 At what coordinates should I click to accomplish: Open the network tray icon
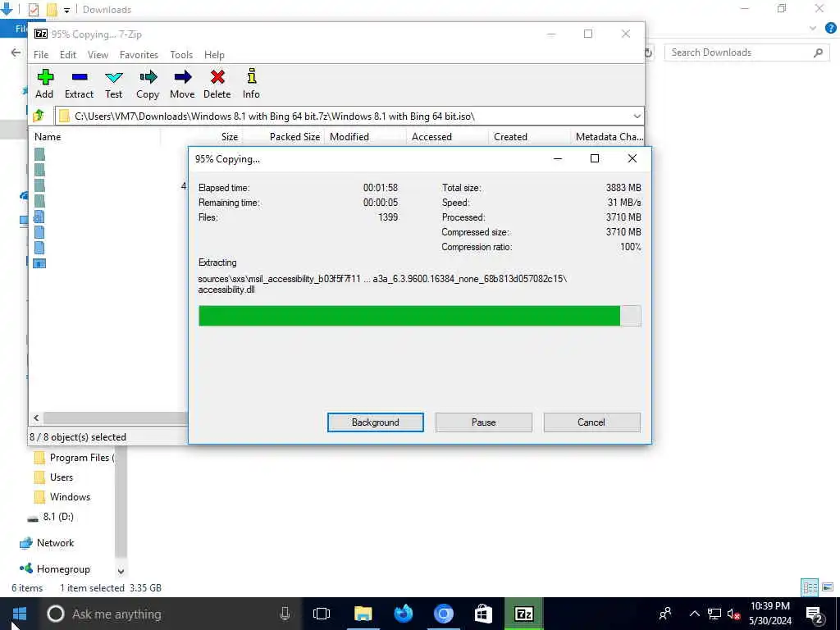[714, 614]
